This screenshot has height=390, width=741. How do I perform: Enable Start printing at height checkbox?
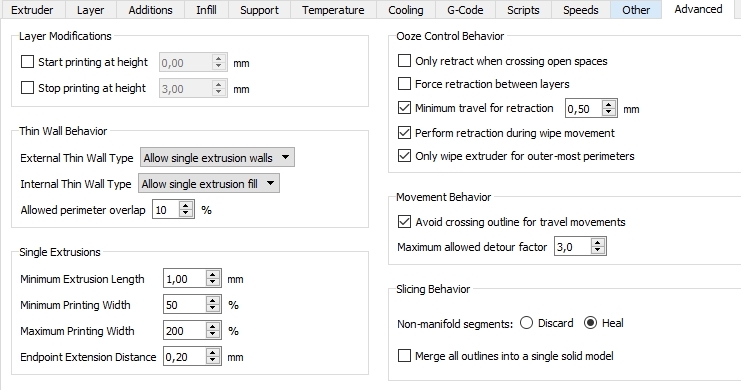pos(27,62)
